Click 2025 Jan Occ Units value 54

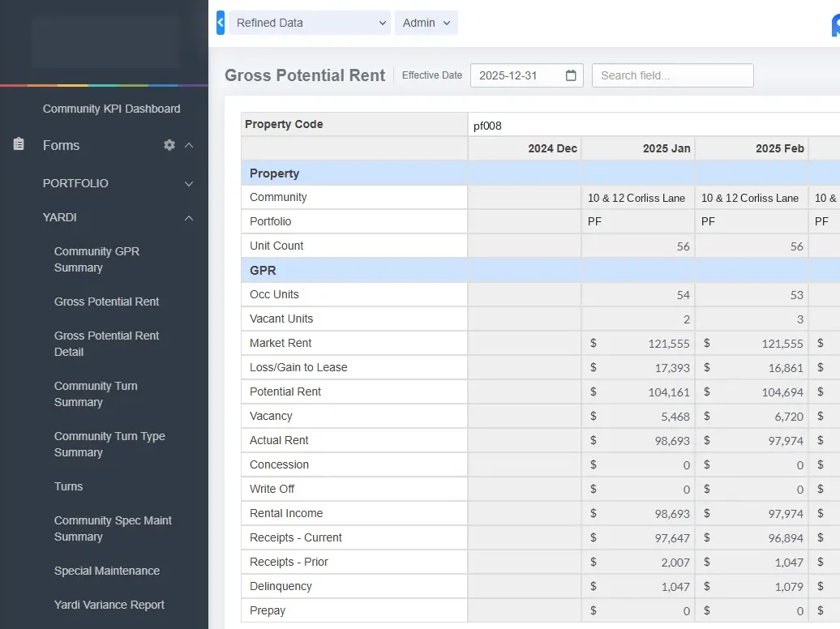[x=683, y=295]
